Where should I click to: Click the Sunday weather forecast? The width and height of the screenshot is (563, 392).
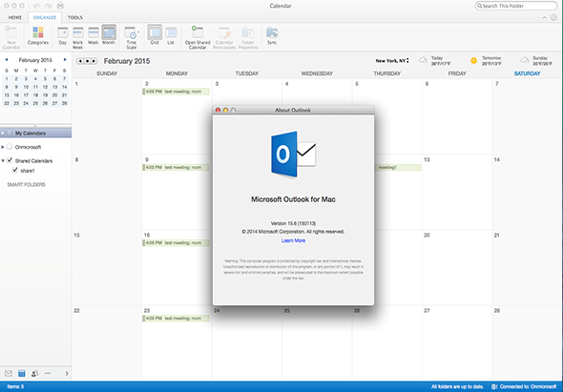click(x=537, y=61)
